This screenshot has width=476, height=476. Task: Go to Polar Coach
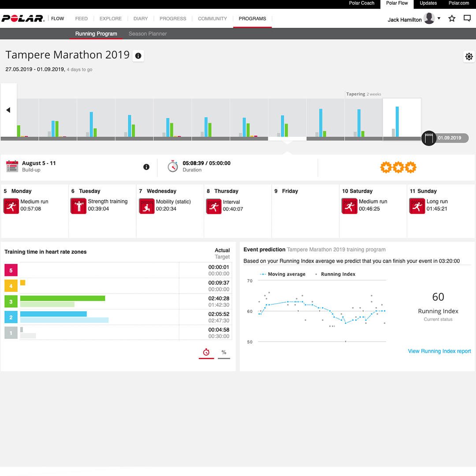pos(361,3)
